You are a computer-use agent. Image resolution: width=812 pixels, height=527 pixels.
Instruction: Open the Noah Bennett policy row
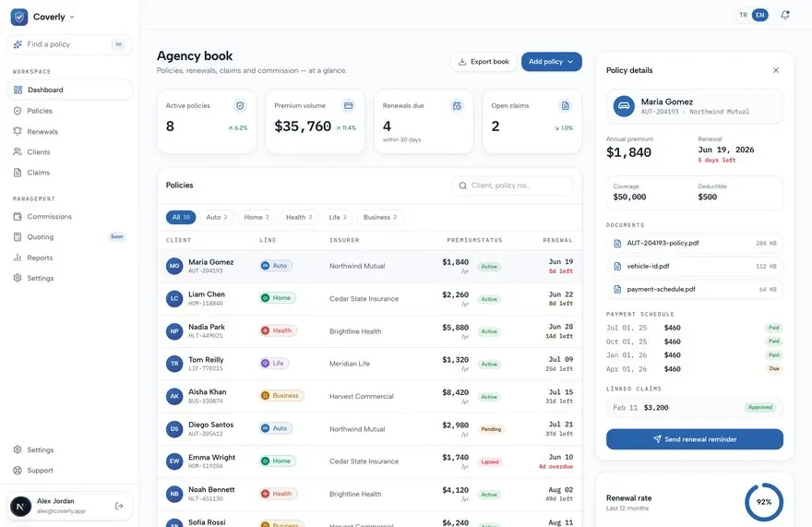coord(369,495)
